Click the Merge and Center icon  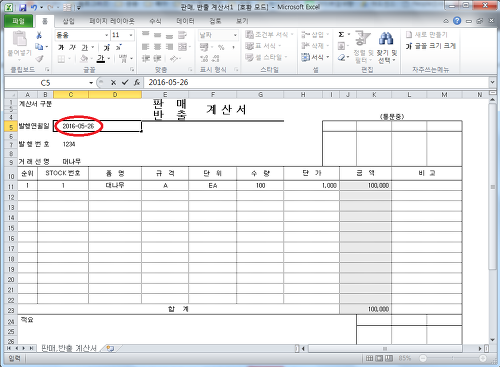(182, 47)
